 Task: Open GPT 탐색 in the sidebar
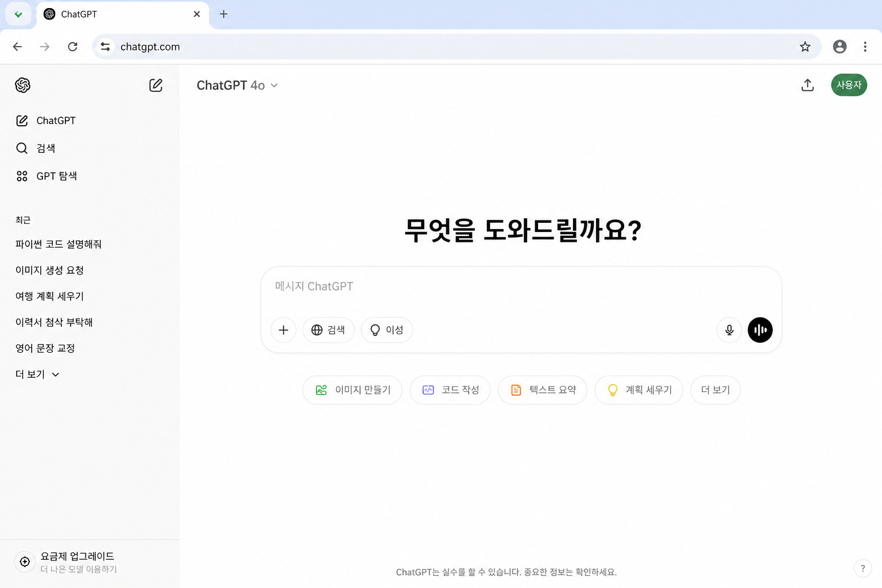pos(47,176)
